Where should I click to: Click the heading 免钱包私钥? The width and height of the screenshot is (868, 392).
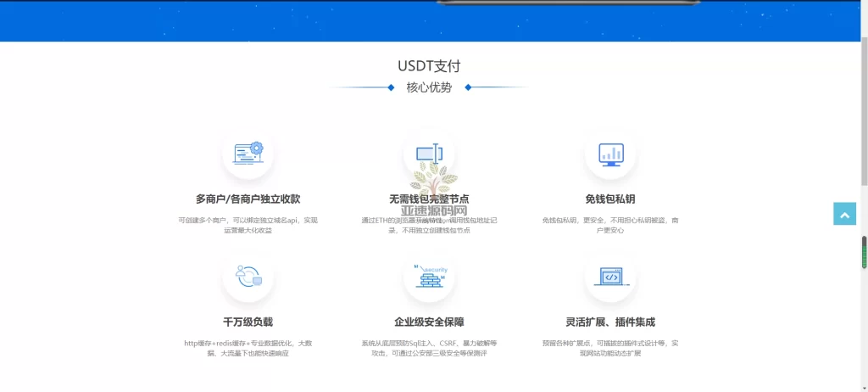(x=610, y=199)
